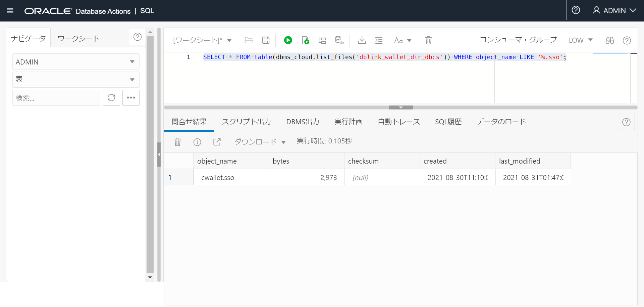Open query result in new window icon
The width and height of the screenshot is (644, 307).
coord(217,142)
